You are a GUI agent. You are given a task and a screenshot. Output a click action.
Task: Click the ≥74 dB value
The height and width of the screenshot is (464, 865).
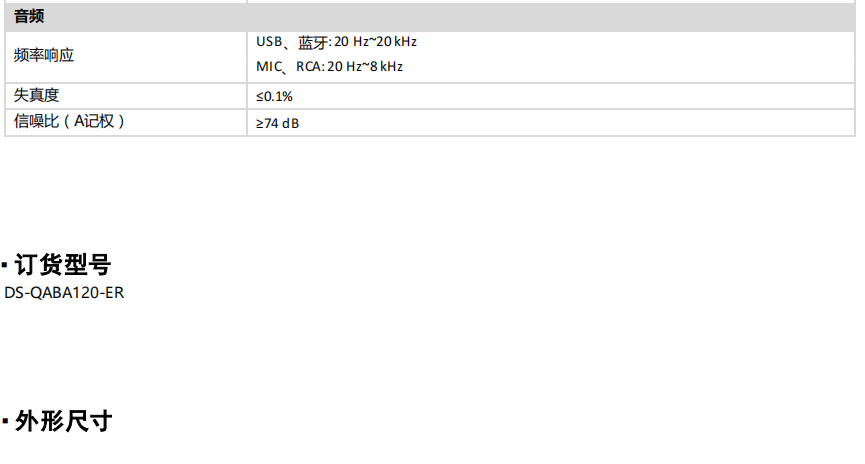pos(277,124)
